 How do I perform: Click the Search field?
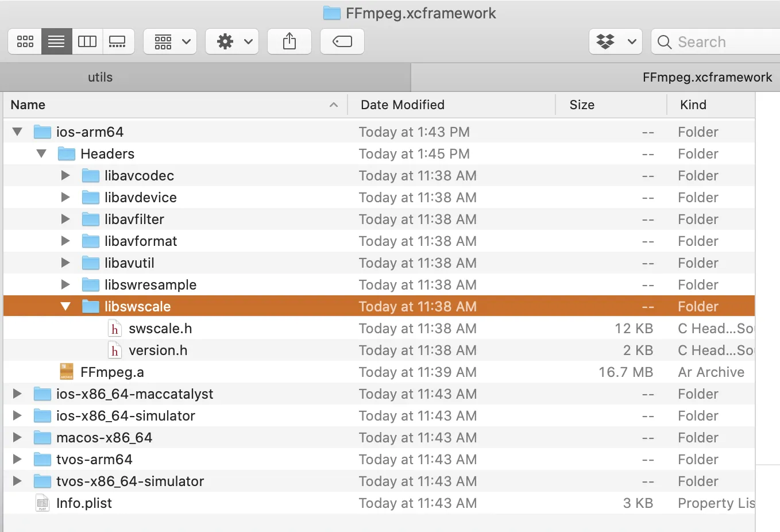tap(716, 41)
